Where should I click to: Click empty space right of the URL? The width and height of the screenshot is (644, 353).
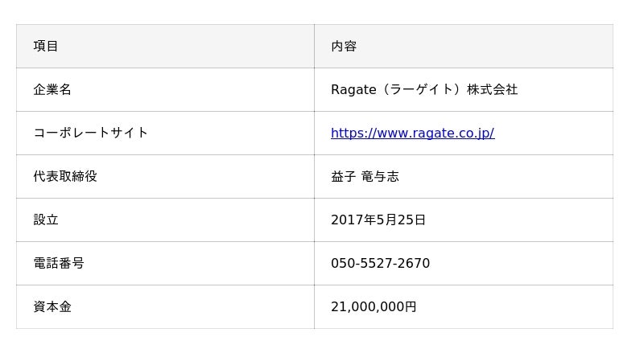click(555, 133)
